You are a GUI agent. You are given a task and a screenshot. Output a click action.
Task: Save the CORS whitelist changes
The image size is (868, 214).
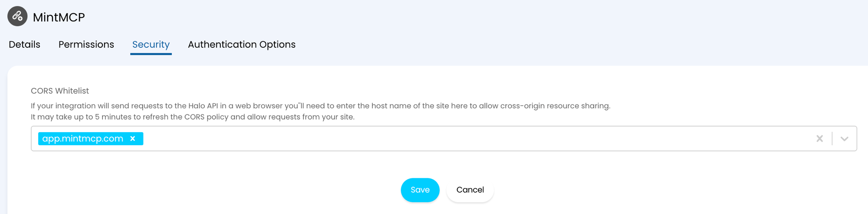420,190
